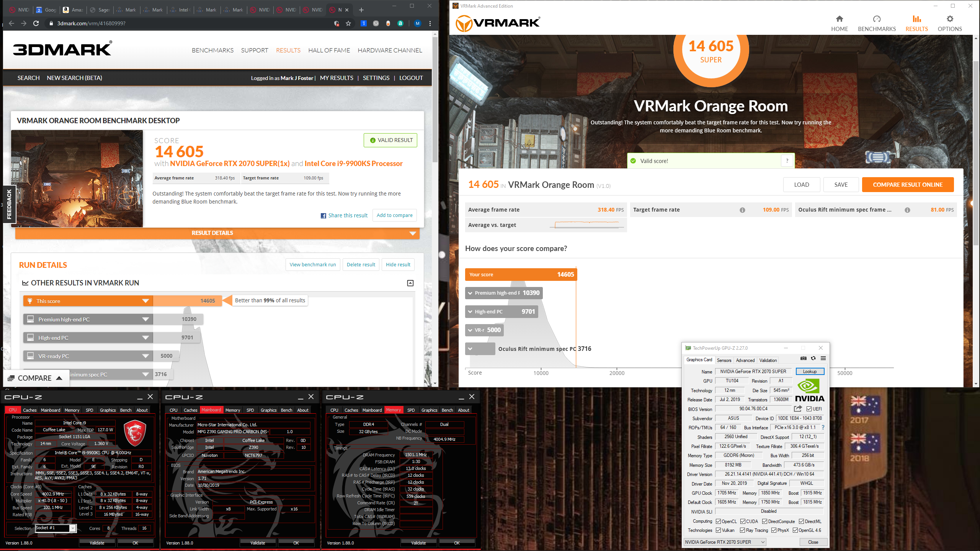Open Validation tab in GPU-Z
The image size is (980, 551).
click(768, 360)
